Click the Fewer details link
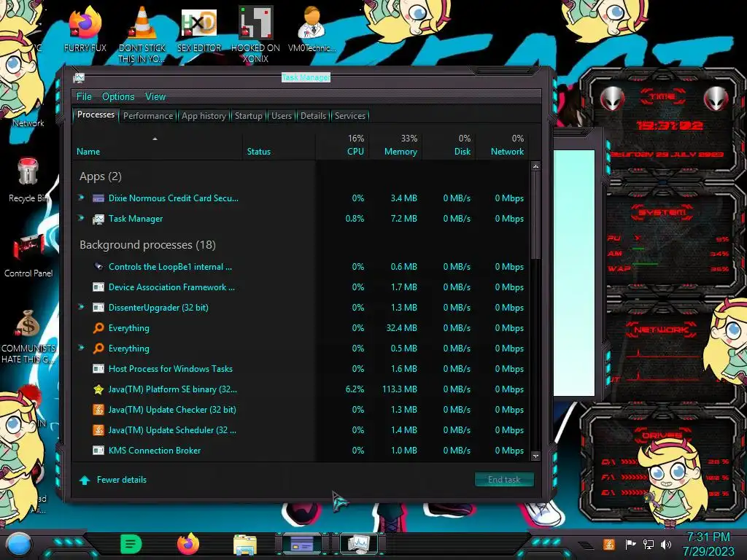The height and width of the screenshot is (560, 747). [122, 480]
